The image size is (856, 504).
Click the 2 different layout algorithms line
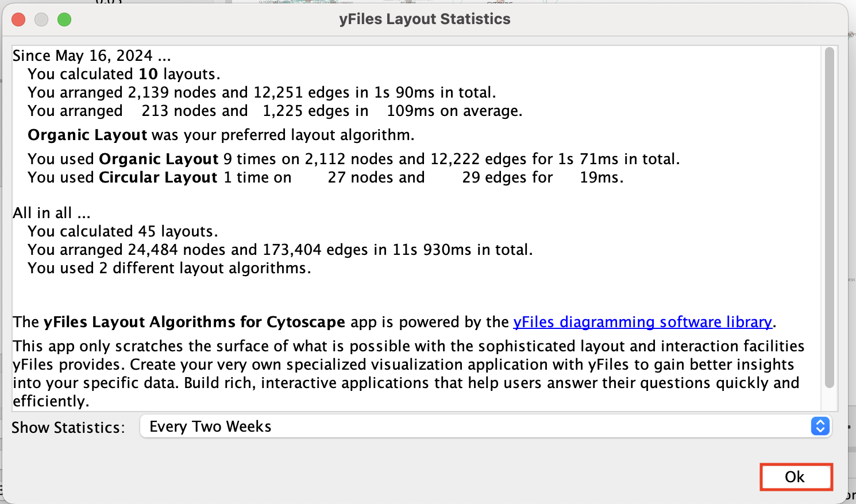[x=169, y=268]
